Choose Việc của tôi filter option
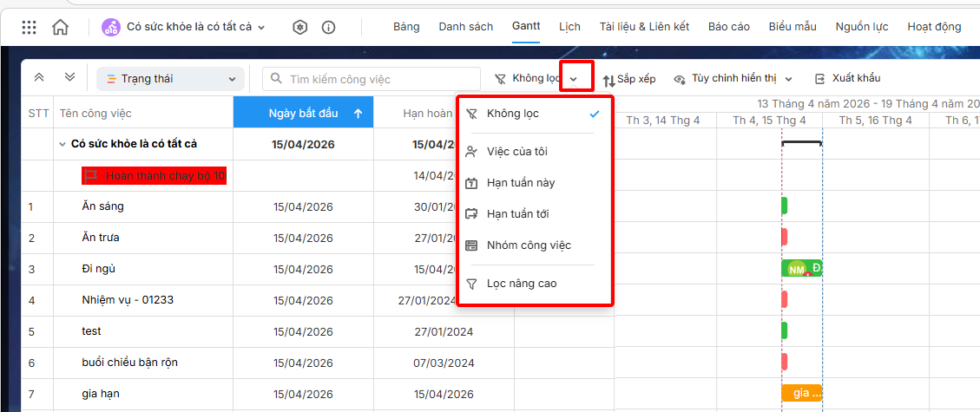Screen dimensions: 980x412 [x=534, y=151]
